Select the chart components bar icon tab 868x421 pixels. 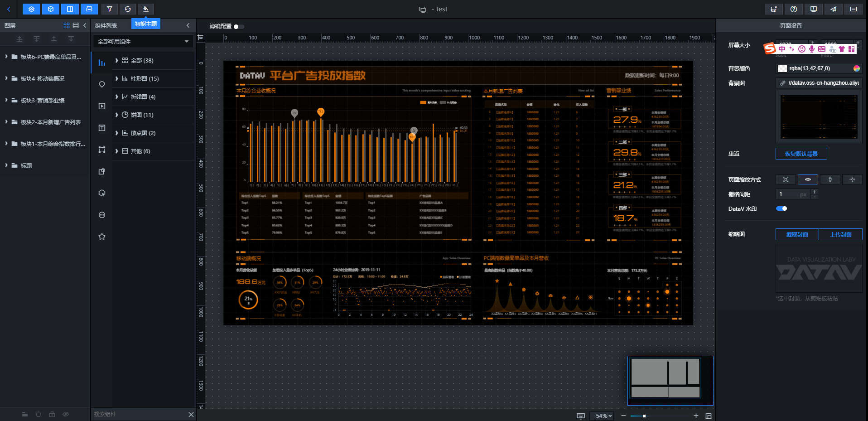[x=102, y=63]
